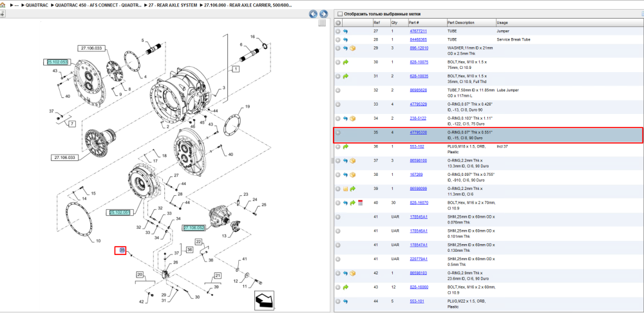This screenshot has width=644, height=313.
Task: Click the large arrow orientation icon in diagram
Action: click(263, 300)
